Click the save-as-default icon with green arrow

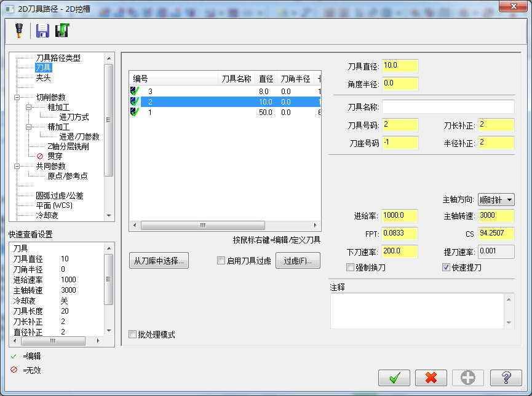62,30
